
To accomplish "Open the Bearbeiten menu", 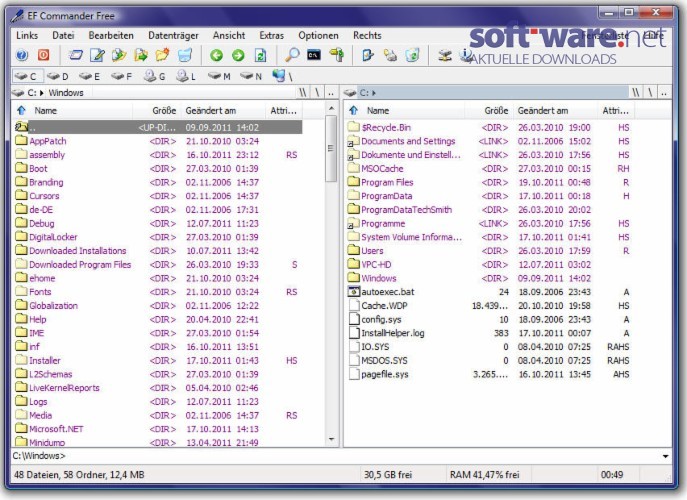I will pos(111,35).
